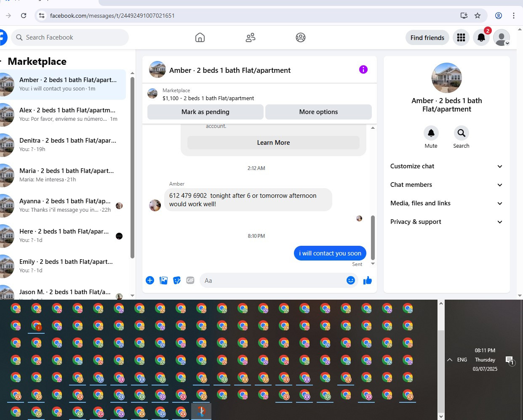523x420 pixels.
Task: Open Chrome profile icon in toolbar
Action: pos(499,16)
